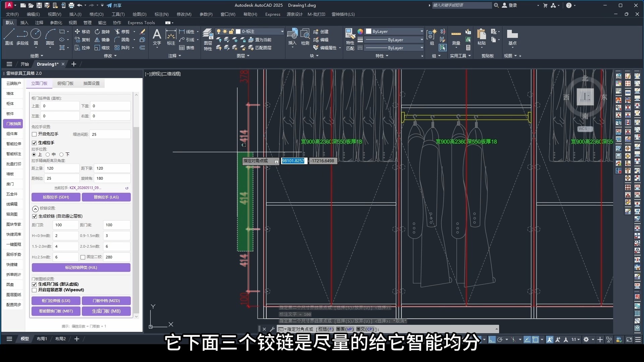Open the 图层特性 layer properties icon
This screenshot has width=644, height=362.
click(208, 40)
